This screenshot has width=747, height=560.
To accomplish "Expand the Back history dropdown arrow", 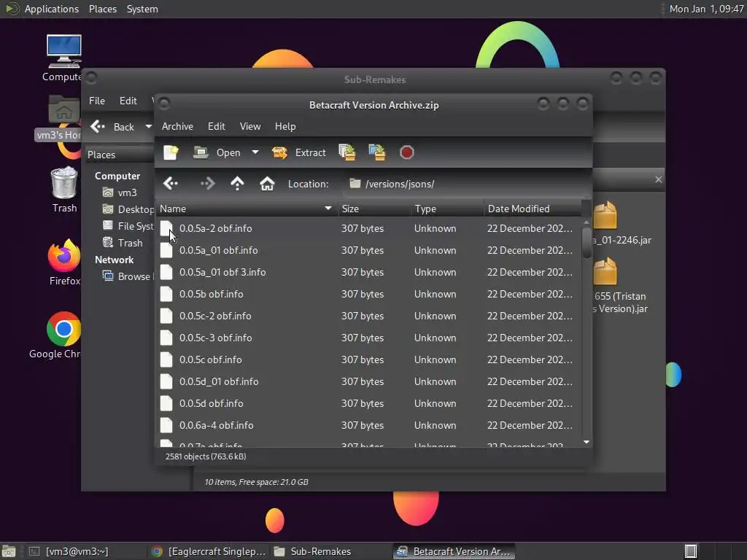I will point(148,127).
